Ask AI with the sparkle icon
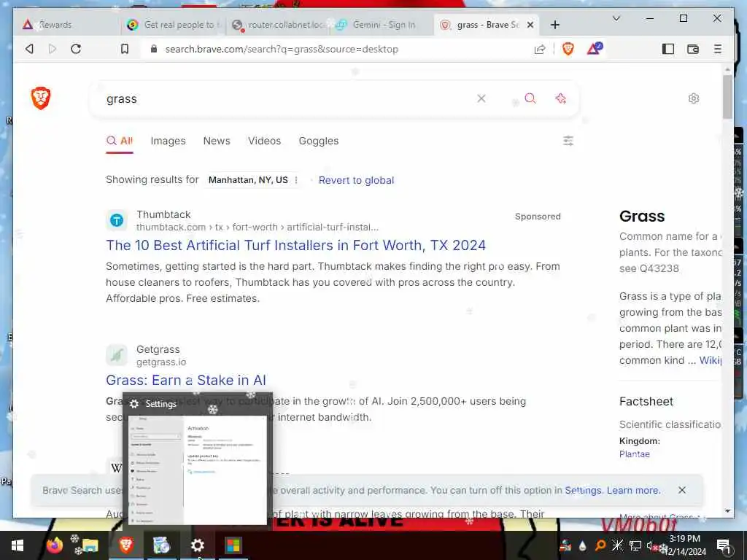This screenshot has height=560, width=747. tap(561, 98)
